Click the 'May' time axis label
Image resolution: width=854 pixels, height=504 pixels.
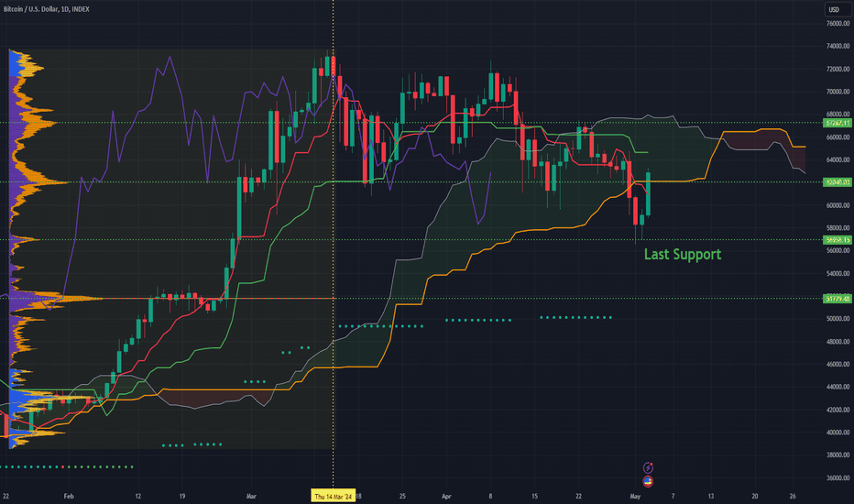[x=635, y=497]
